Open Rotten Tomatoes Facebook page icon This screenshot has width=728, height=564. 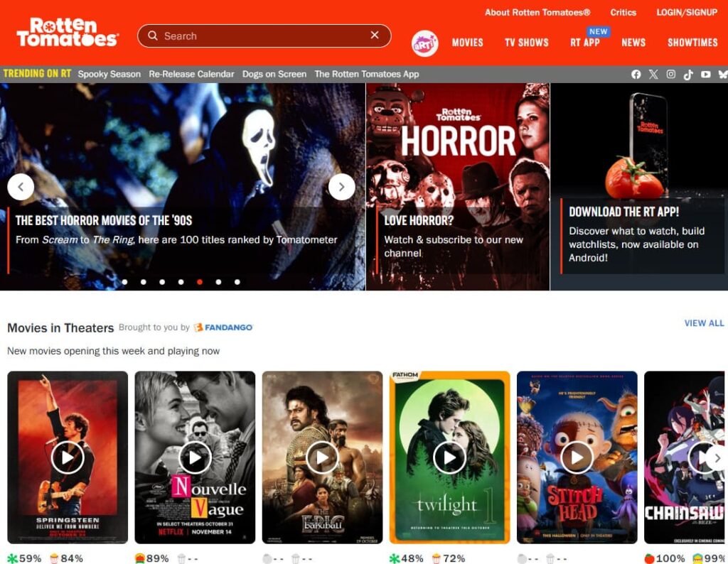coord(636,75)
